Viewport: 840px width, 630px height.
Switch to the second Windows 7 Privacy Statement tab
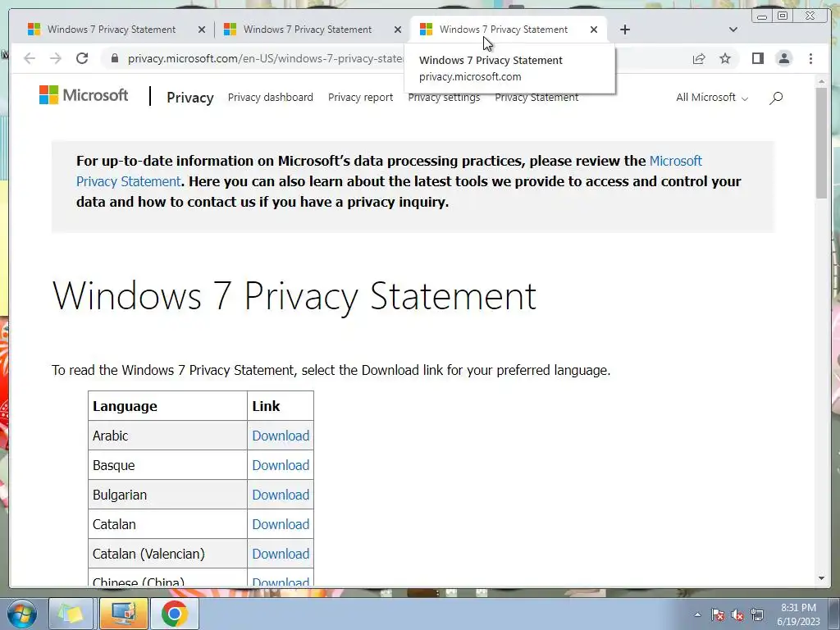[x=308, y=30]
